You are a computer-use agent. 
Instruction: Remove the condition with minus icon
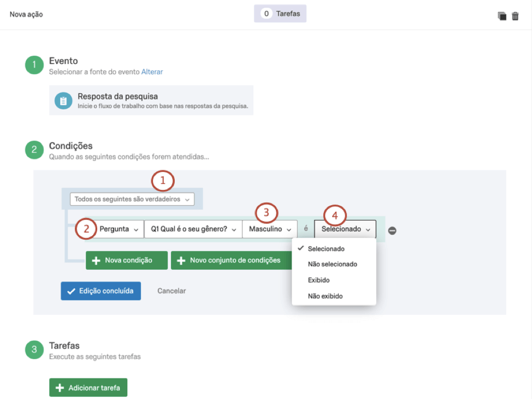pyautogui.click(x=392, y=230)
